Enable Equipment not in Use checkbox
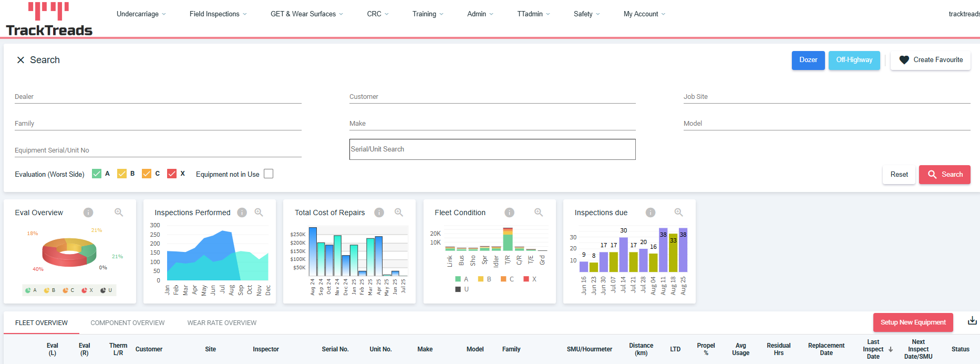The image size is (980, 364). coord(269,174)
